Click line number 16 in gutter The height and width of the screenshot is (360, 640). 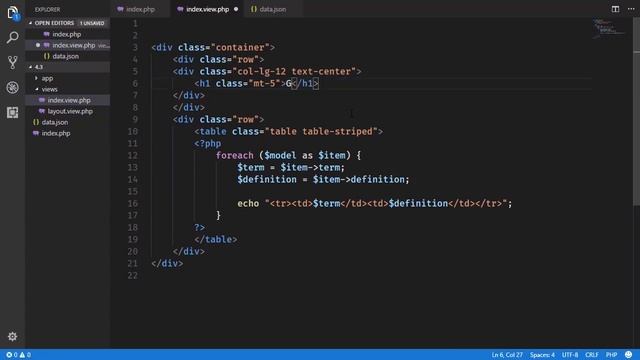click(x=133, y=203)
